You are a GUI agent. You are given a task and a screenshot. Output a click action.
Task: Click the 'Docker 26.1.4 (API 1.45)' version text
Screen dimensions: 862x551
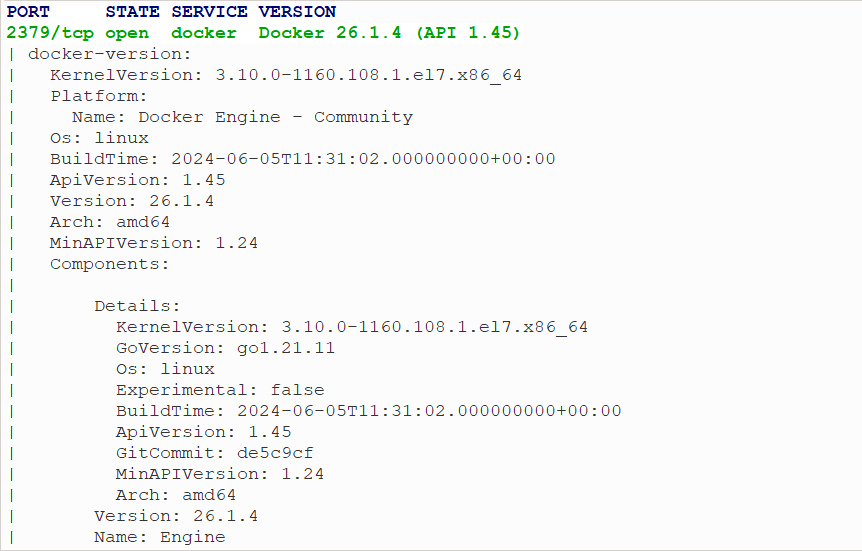pos(389,33)
